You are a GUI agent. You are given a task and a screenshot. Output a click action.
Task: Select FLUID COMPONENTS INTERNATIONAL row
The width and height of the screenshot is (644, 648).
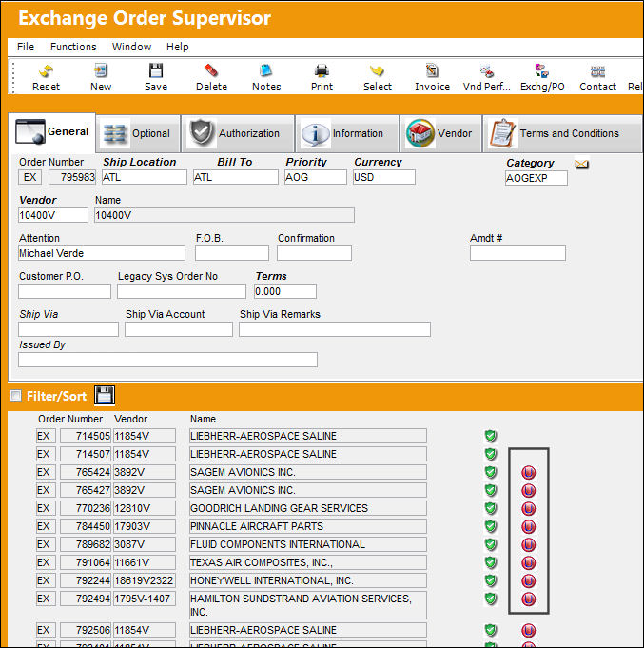(x=308, y=544)
